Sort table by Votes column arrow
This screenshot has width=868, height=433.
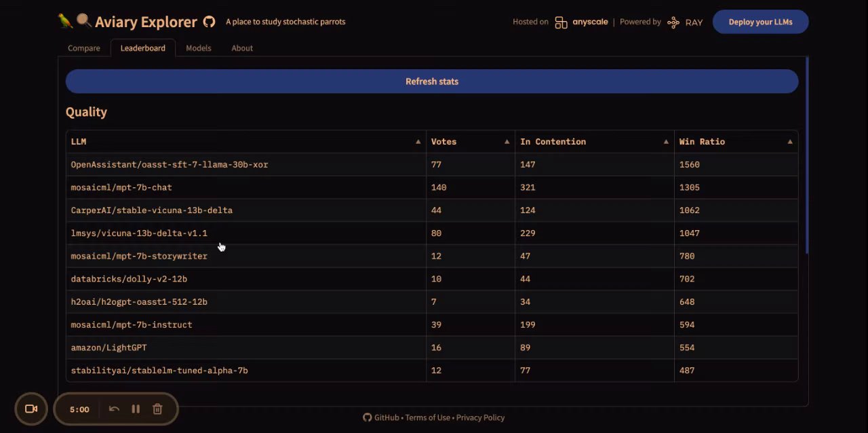507,142
